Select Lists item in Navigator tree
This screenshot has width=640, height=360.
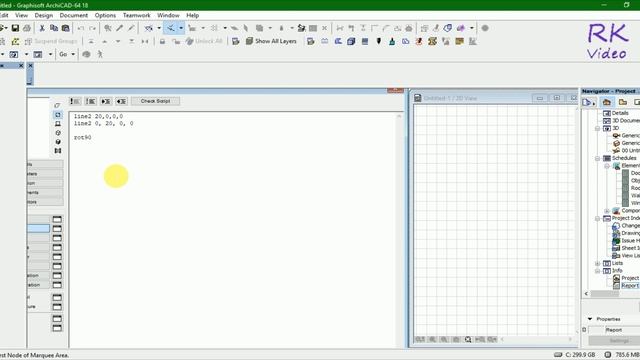click(x=617, y=263)
